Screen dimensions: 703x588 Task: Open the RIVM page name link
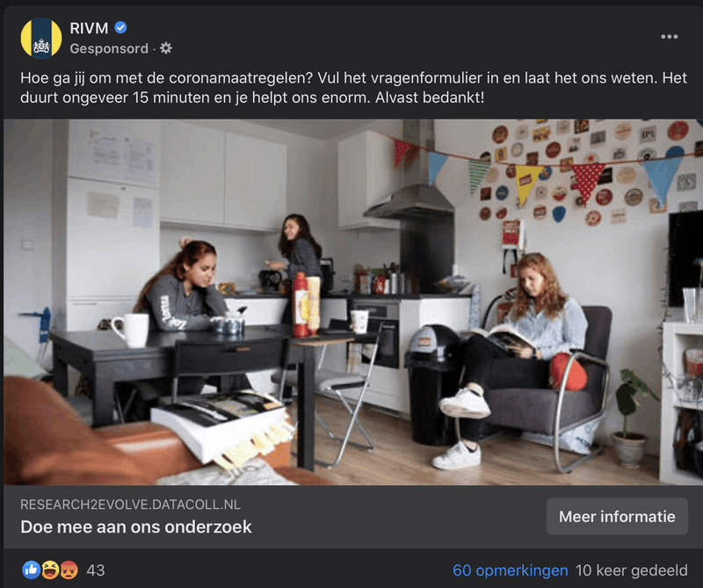89,28
